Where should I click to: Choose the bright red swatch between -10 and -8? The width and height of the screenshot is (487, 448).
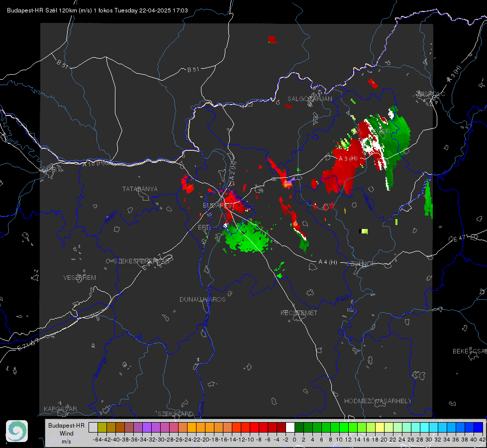click(x=254, y=428)
